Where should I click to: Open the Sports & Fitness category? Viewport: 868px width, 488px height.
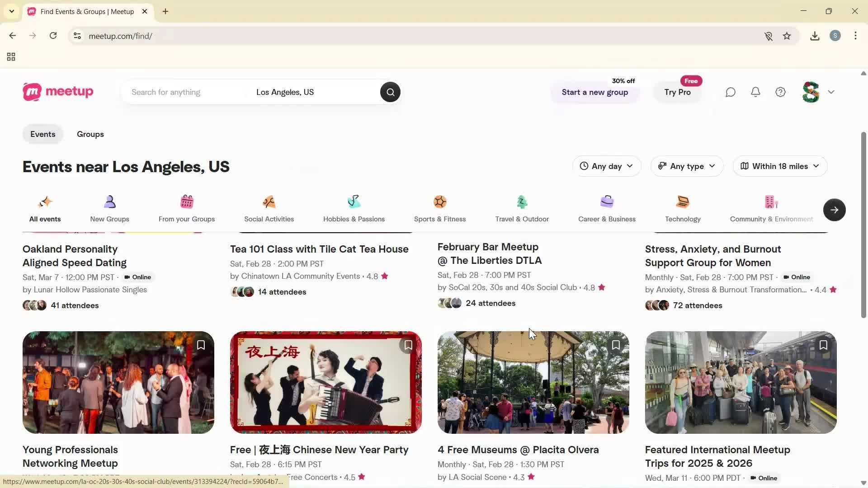point(439,208)
